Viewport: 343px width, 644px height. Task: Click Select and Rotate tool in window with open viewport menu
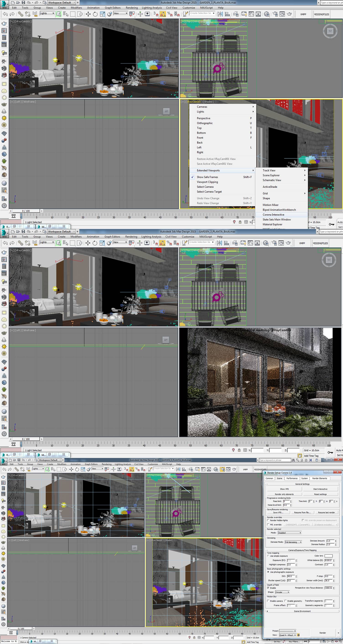[x=95, y=14]
